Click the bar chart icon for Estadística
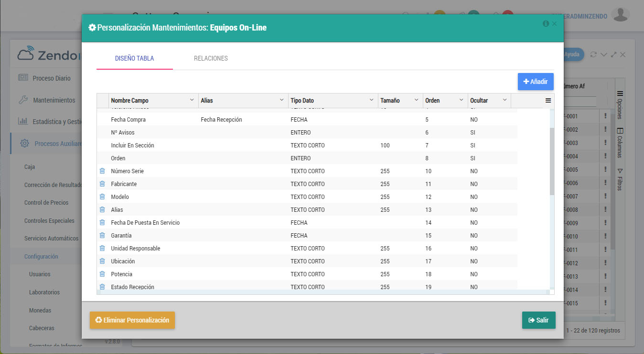 pos(23,121)
